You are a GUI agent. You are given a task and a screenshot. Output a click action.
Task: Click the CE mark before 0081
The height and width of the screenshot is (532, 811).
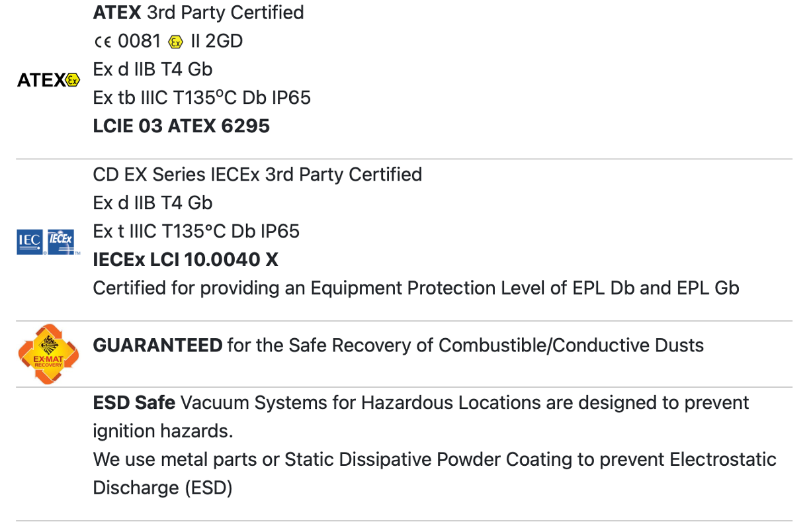[103, 41]
